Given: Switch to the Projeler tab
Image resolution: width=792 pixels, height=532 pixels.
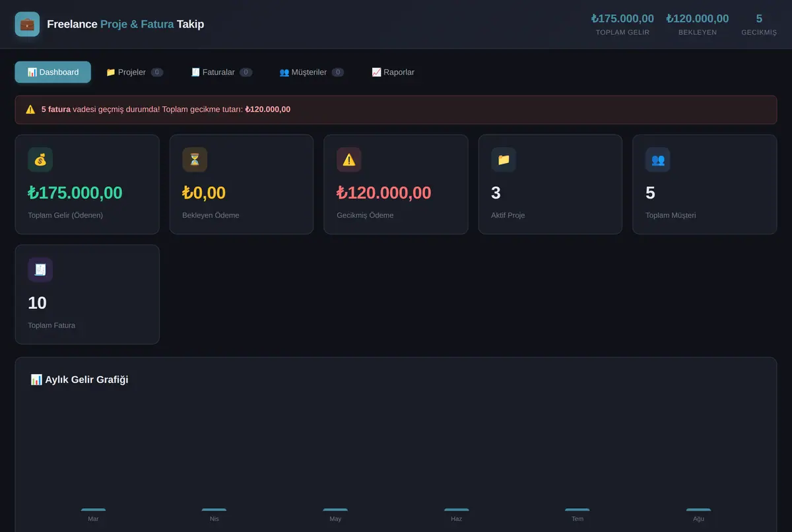Looking at the screenshot, I should [135, 72].
